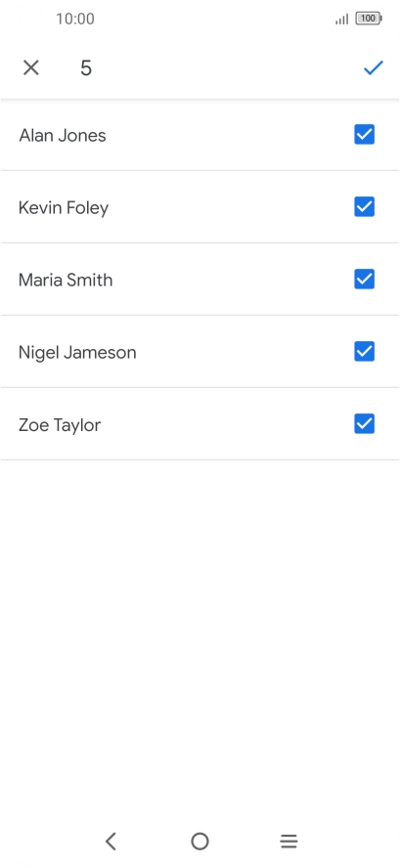
Task: Tap the battery indicator in status bar
Action: (x=369, y=19)
